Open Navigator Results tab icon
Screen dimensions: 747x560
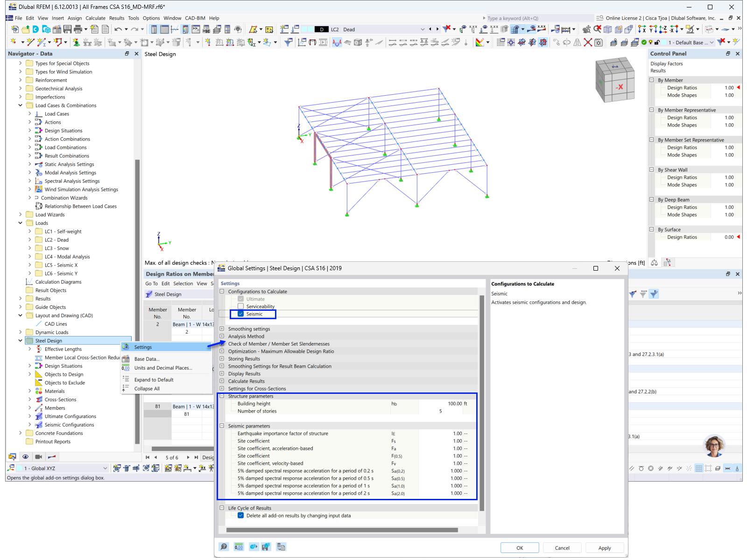click(52, 457)
